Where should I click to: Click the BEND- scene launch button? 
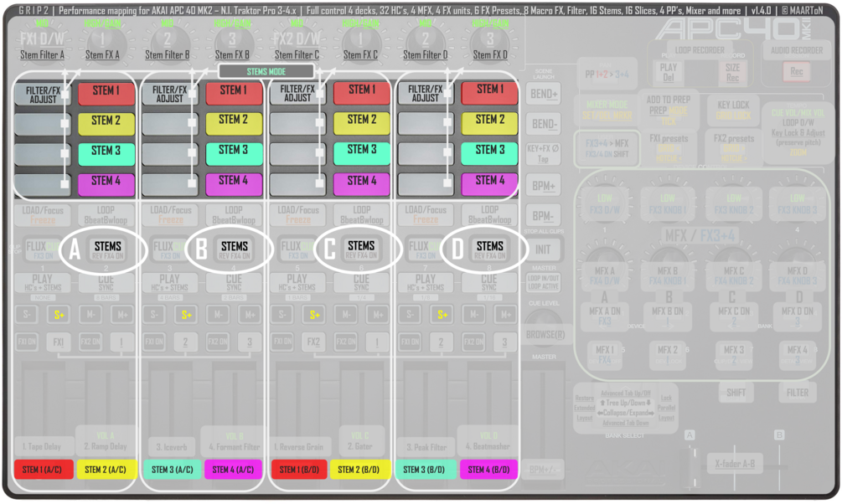pos(544,125)
